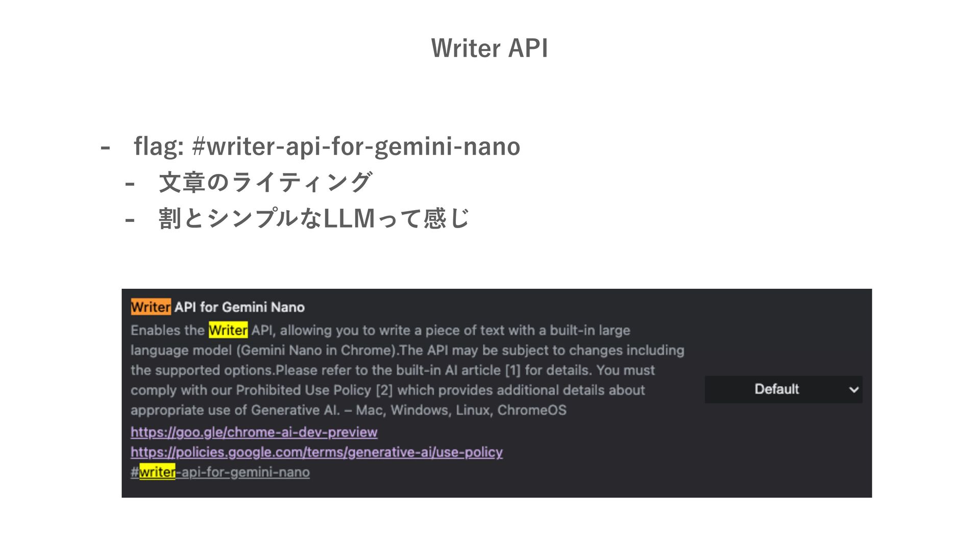Image resolution: width=980 pixels, height=551 pixels.
Task: Click the bullet "割とシンプルなLLMって感じ"
Action: pos(313,218)
